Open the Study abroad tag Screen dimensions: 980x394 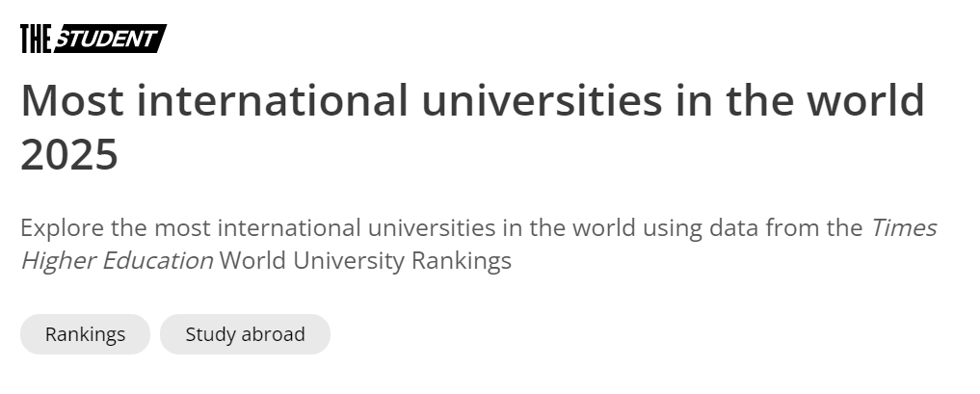[245, 334]
